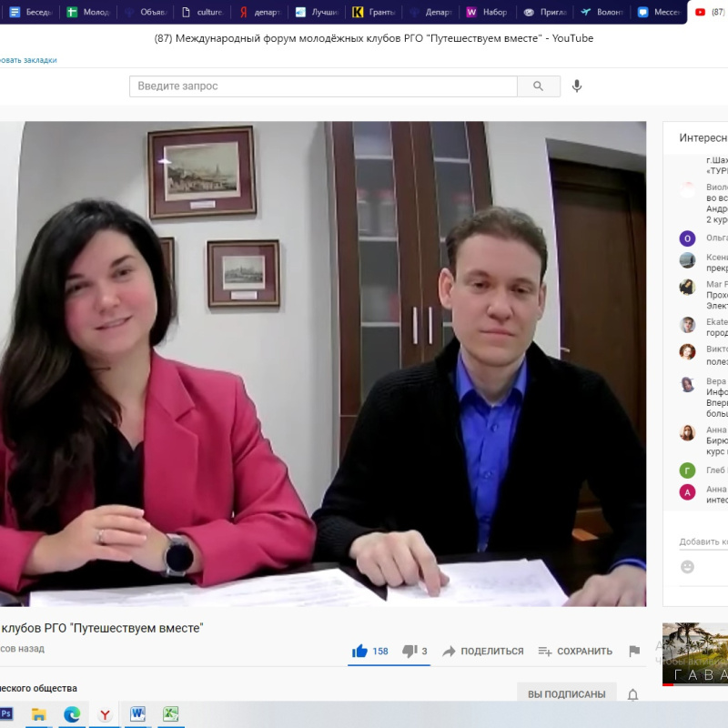
Task: Start voice search with microphone icon
Action: click(x=576, y=86)
